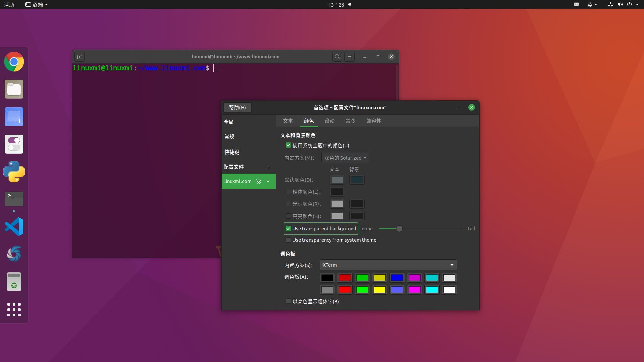Toggle the bold color checkbox
Image resolution: width=644 pixels, height=362 pixels.
(288, 192)
